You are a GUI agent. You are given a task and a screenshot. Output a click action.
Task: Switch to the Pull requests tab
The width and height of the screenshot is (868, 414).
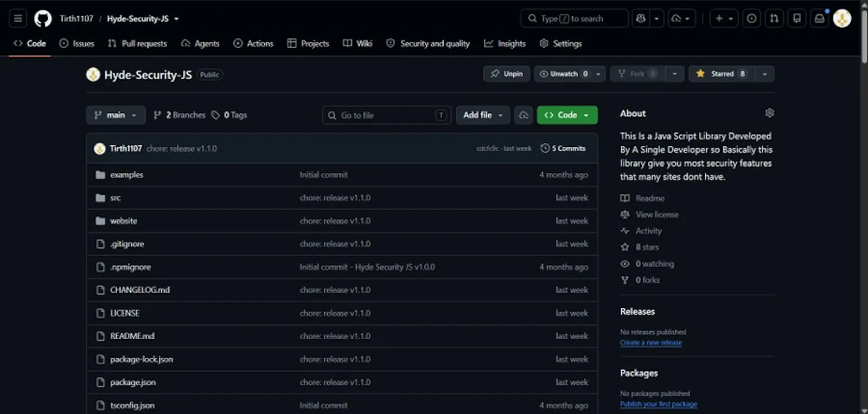[x=137, y=43]
